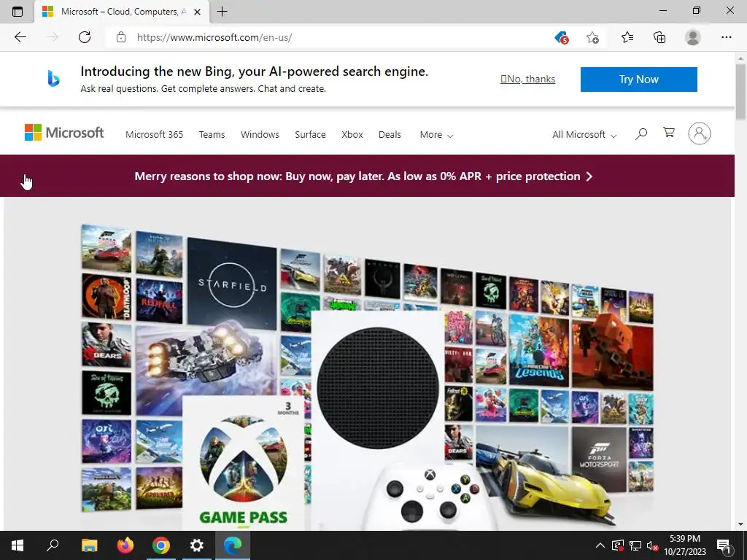
Task: Close the Microsoft tab
Action: (197, 12)
